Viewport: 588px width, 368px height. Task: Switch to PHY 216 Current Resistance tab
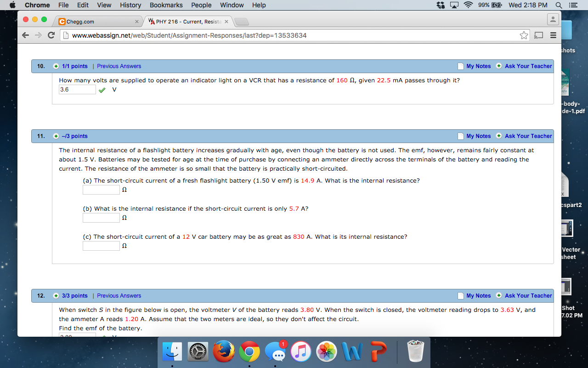tap(188, 22)
